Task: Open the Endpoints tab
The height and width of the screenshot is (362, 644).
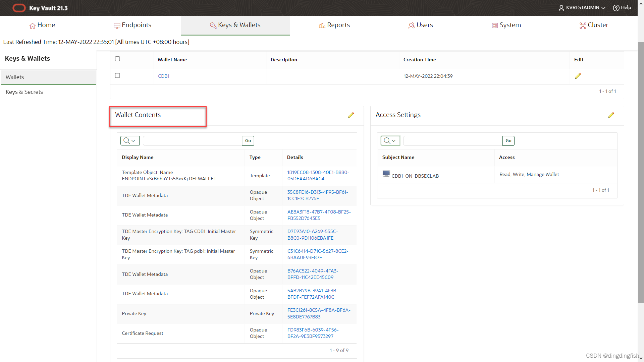Action: 132,25
